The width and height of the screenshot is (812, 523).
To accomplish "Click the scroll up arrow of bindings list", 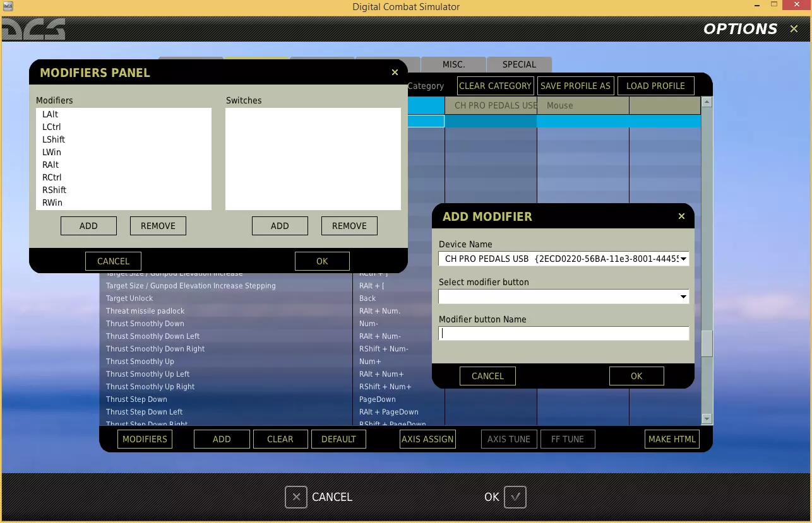I will point(707,102).
